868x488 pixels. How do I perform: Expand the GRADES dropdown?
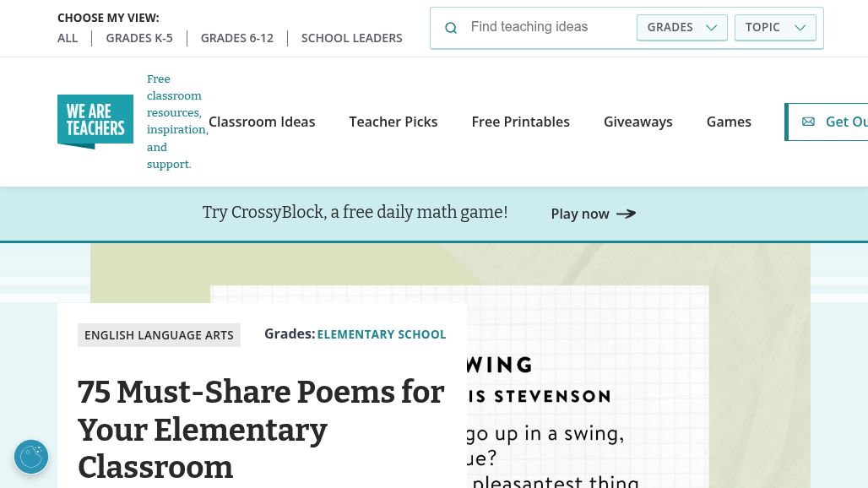click(682, 28)
